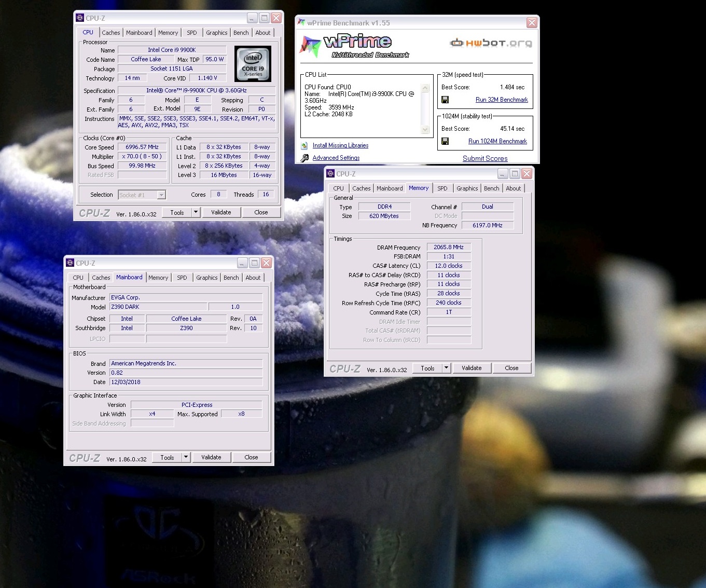Click the Validate button in the Mainboard window

211,457
